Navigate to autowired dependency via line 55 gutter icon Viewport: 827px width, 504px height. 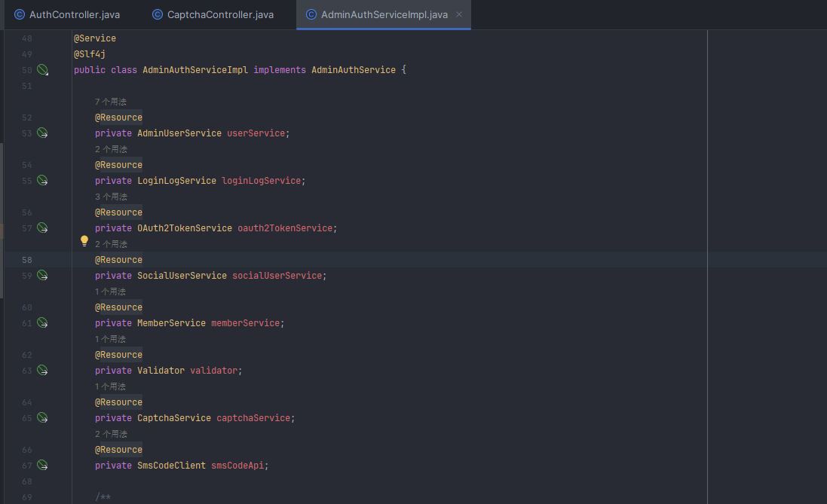(43, 180)
